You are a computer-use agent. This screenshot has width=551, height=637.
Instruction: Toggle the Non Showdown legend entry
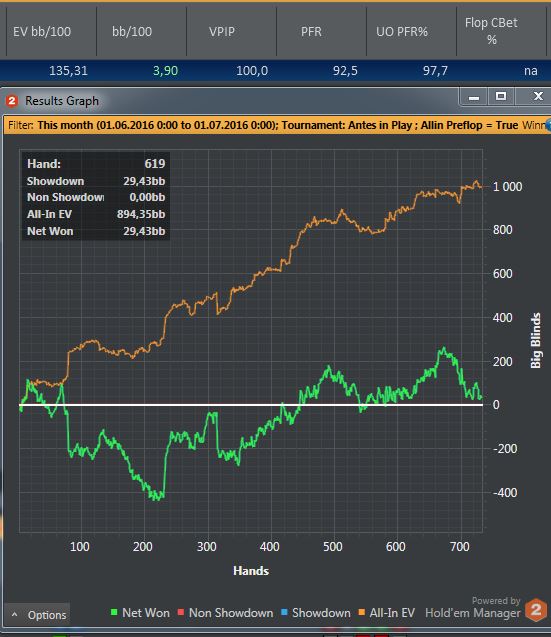(225, 613)
